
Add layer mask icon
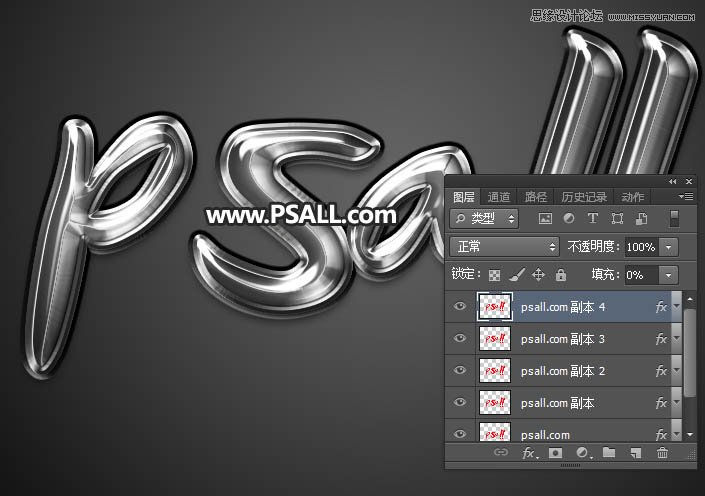tap(555, 453)
